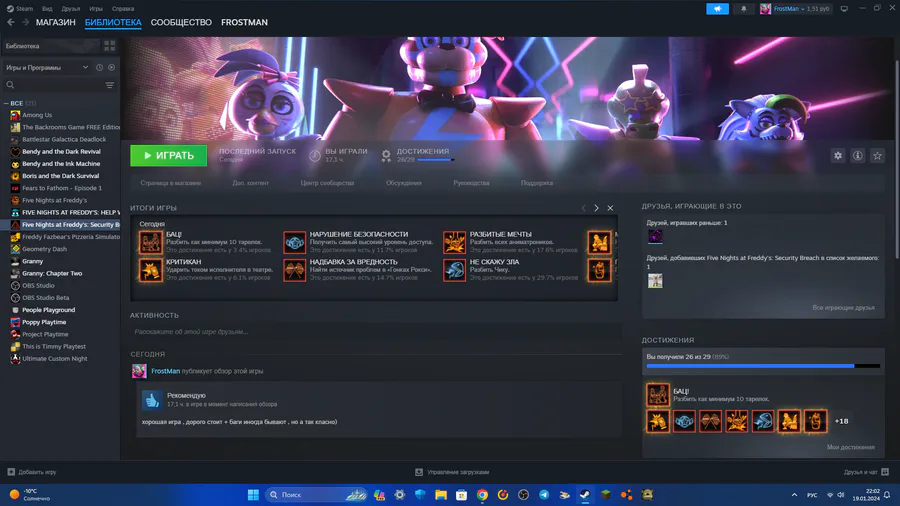
Task: Select Ultimate Custom Night in list
Action: coord(55,359)
